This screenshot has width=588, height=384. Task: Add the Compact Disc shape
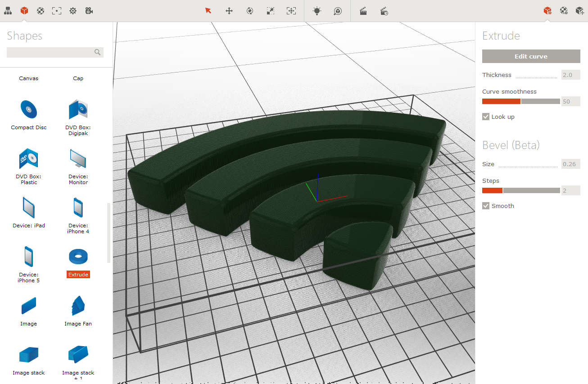28,109
